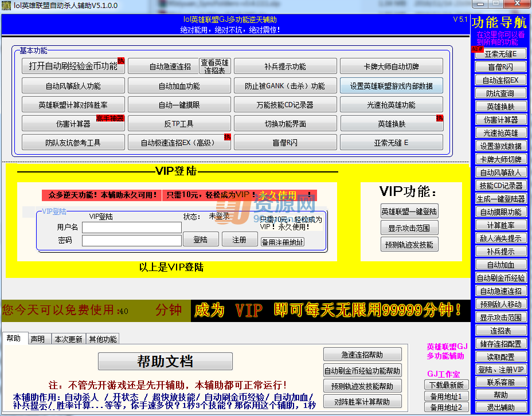Open the 备用注册地址 link button
This screenshot has width=532, height=416.
tap(282, 242)
